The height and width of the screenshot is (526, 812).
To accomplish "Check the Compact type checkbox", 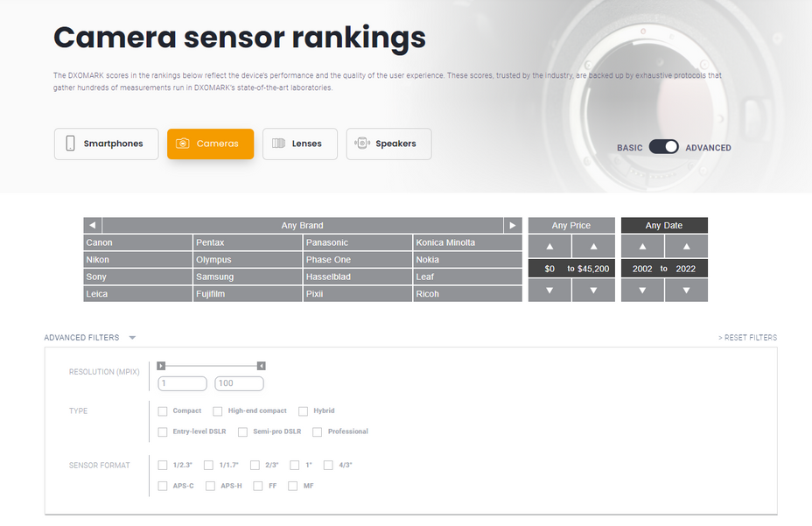I will click(x=163, y=411).
